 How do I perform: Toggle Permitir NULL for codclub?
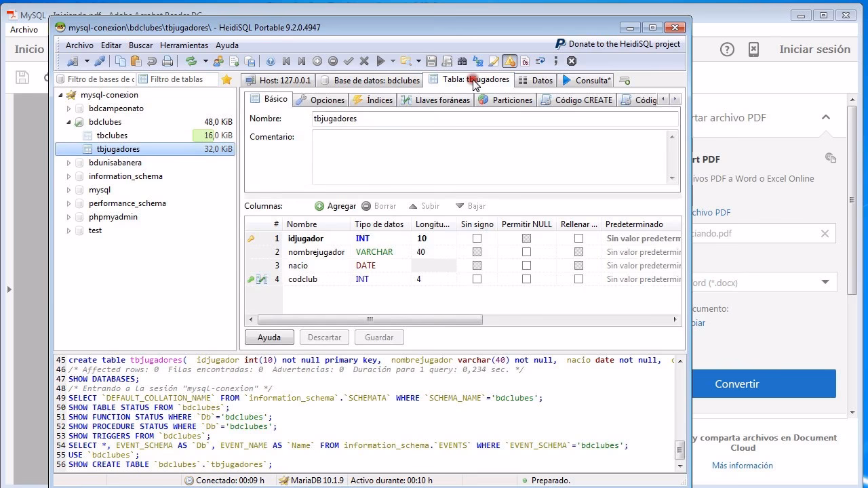pyautogui.click(x=526, y=279)
